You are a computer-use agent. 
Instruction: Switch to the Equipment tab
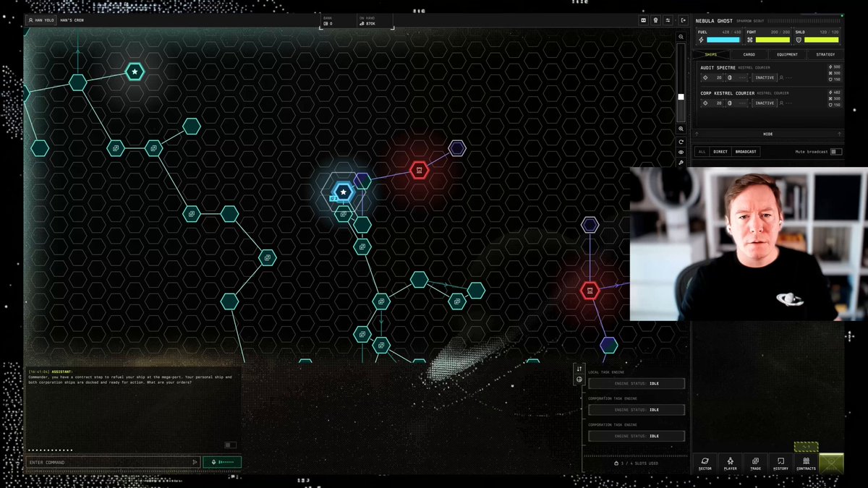pyautogui.click(x=787, y=54)
